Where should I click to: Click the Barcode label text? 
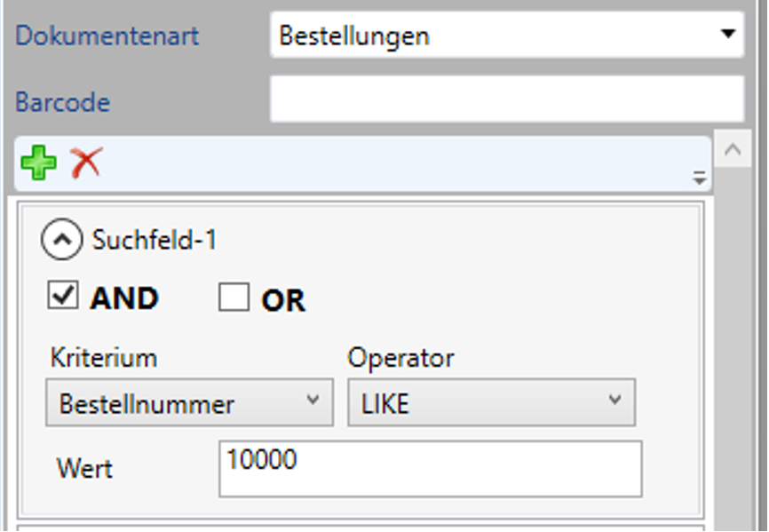(62, 102)
